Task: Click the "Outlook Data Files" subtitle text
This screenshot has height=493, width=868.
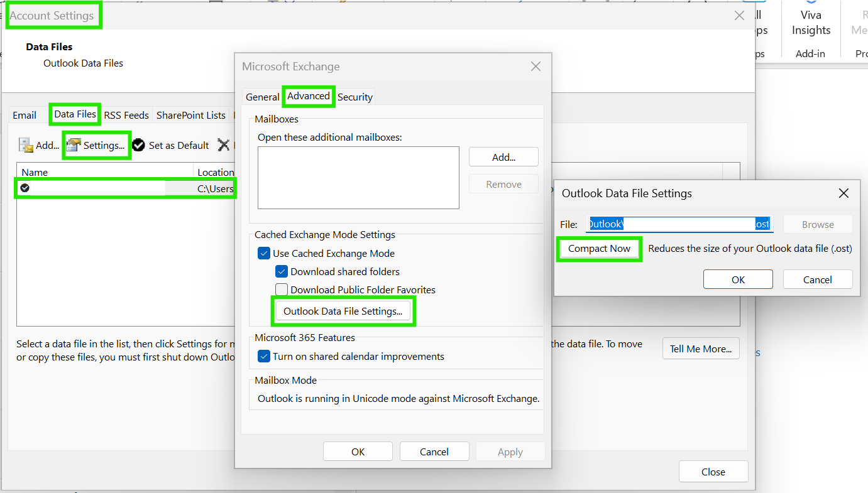Action: (x=83, y=63)
